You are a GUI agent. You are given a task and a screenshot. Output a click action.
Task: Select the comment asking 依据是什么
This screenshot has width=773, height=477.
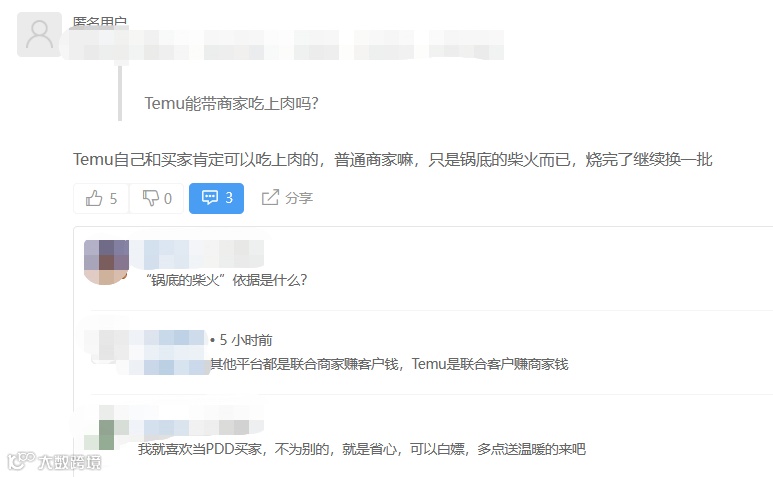point(227,280)
